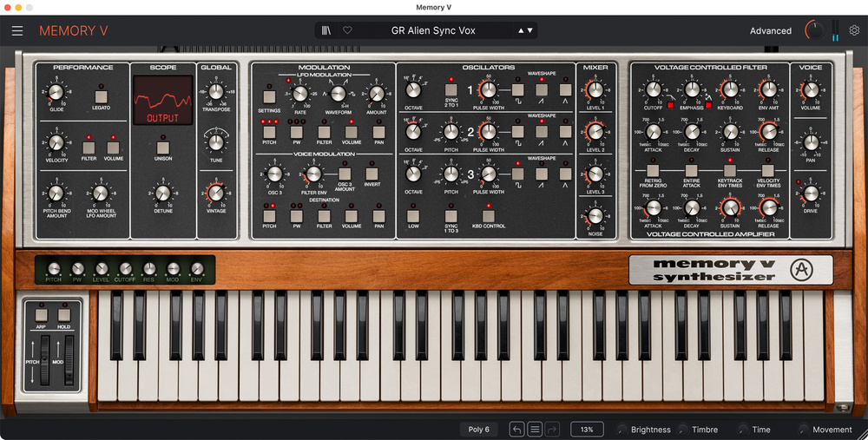
Task: Toggle velocity Filter button in Performance
Action: [x=89, y=148]
